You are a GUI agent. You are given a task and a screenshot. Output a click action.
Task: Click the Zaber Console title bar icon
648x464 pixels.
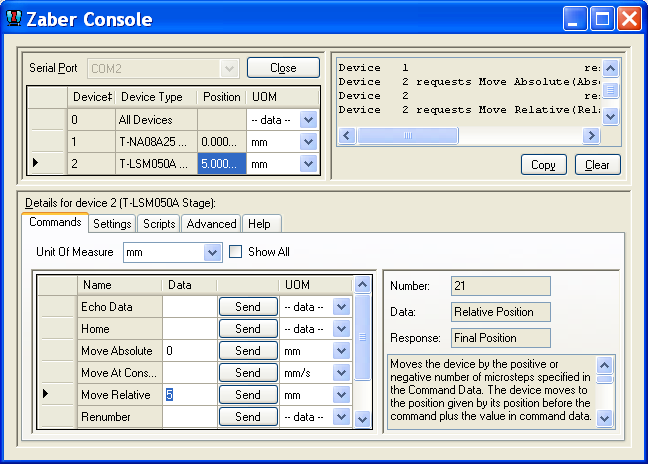tap(14, 19)
